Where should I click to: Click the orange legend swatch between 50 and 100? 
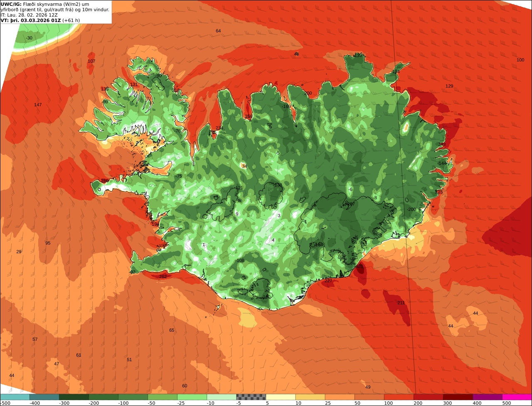point(369,397)
